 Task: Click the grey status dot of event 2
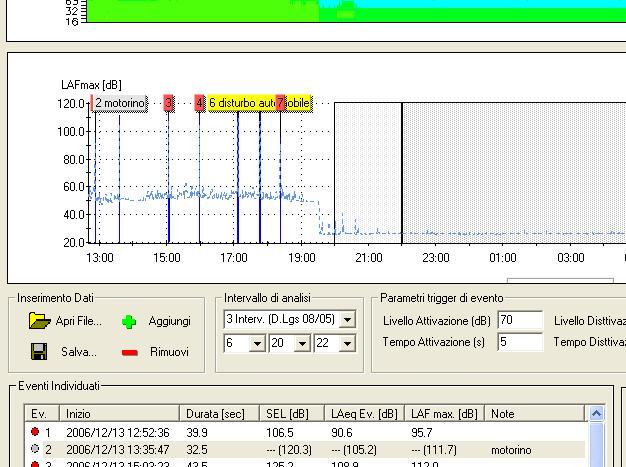pyautogui.click(x=35, y=449)
